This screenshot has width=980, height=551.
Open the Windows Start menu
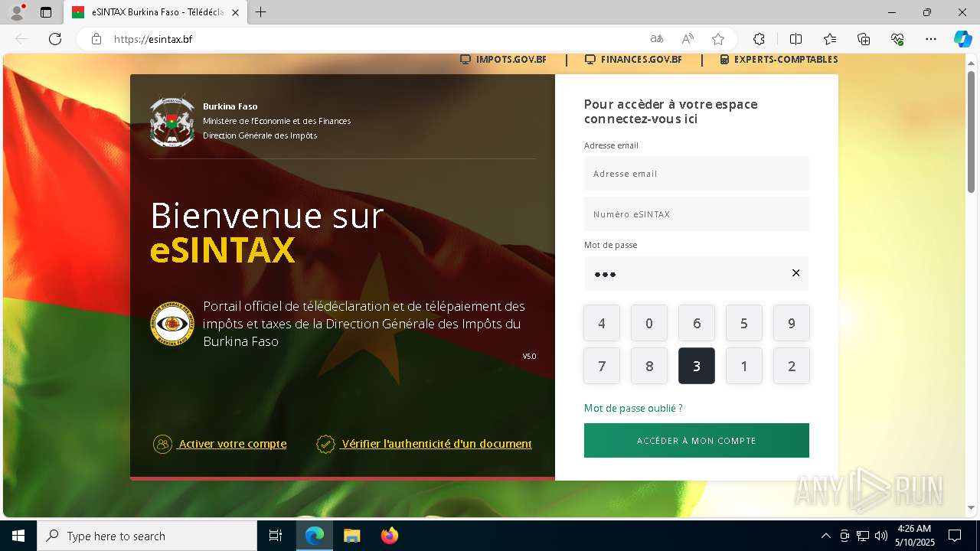[18, 536]
